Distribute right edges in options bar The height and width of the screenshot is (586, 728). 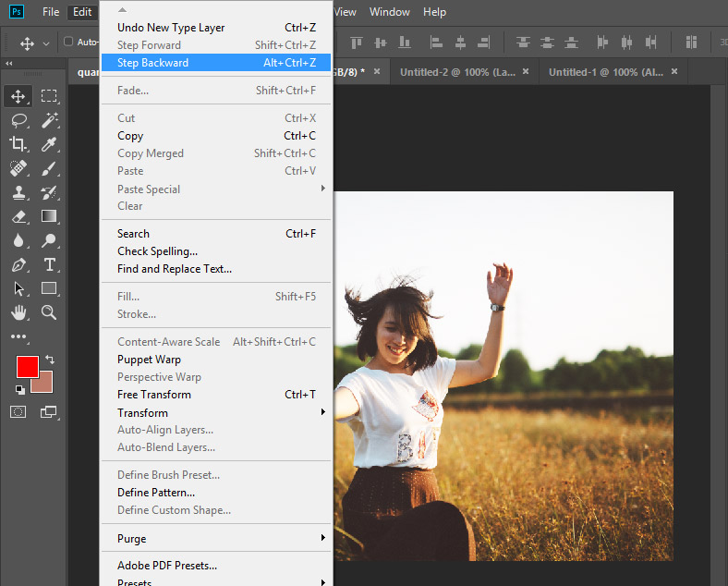(651, 43)
